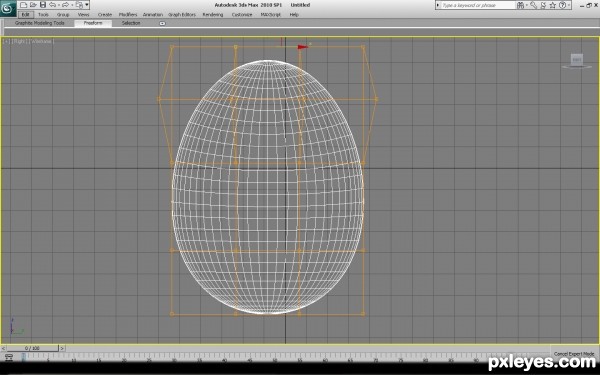Open the Rendering menu

pos(213,15)
